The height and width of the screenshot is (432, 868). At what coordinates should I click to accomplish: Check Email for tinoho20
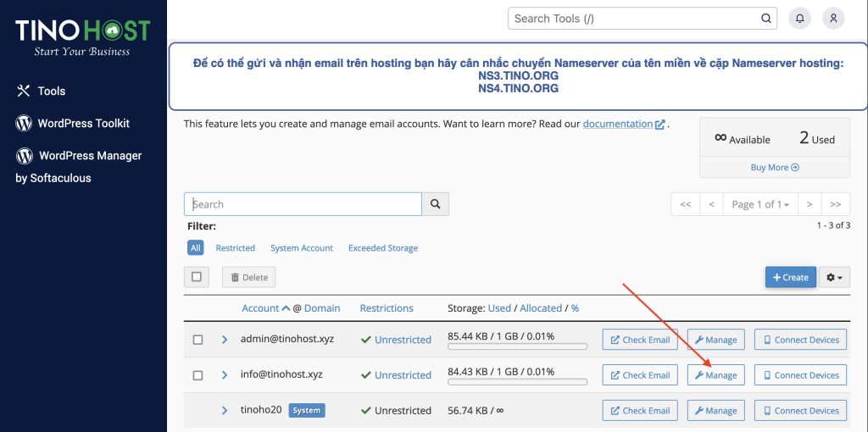(640, 411)
